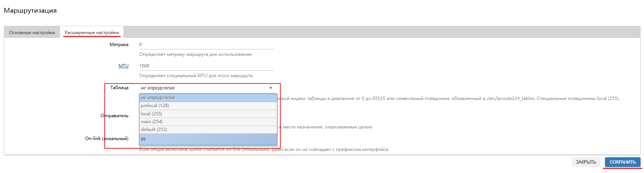The height and width of the screenshot is (173, 644).
Task: Choose highlighted не определено option in open list
Action: click(208, 98)
